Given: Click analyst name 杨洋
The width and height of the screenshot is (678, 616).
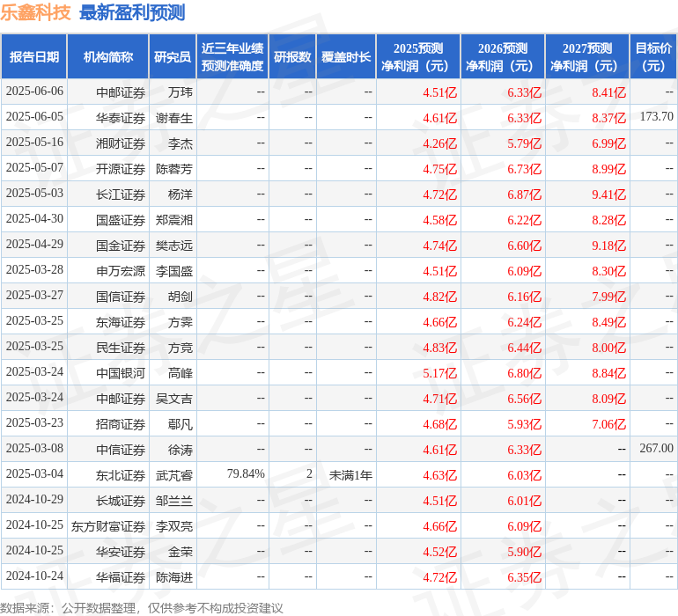Looking at the screenshot, I should pos(181,194).
